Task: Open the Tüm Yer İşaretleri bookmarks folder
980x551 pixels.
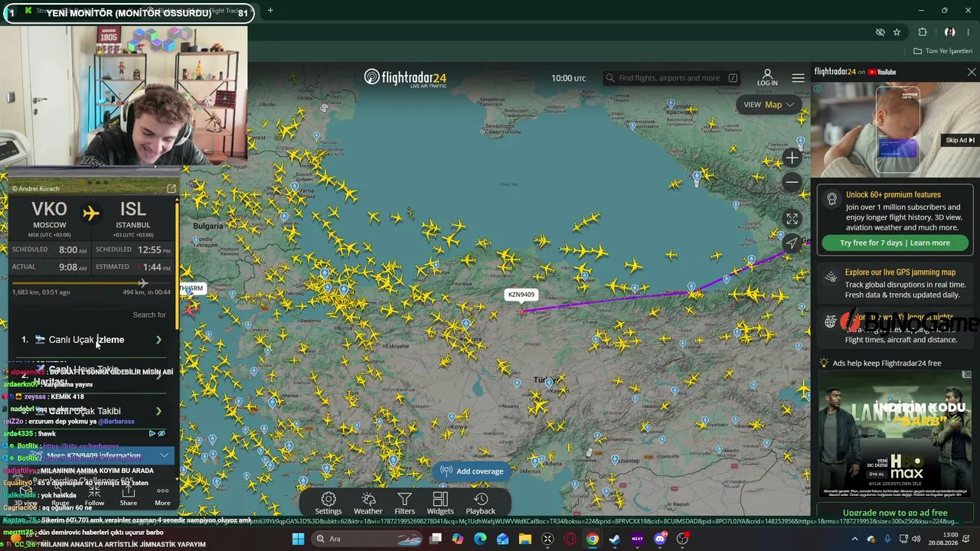Action: (x=943, y=51)
